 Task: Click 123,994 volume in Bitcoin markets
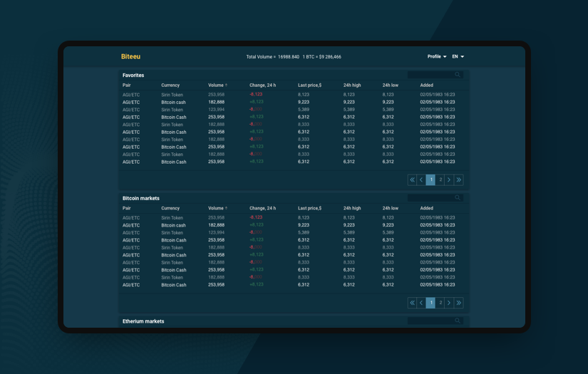(x=217, y=232)
